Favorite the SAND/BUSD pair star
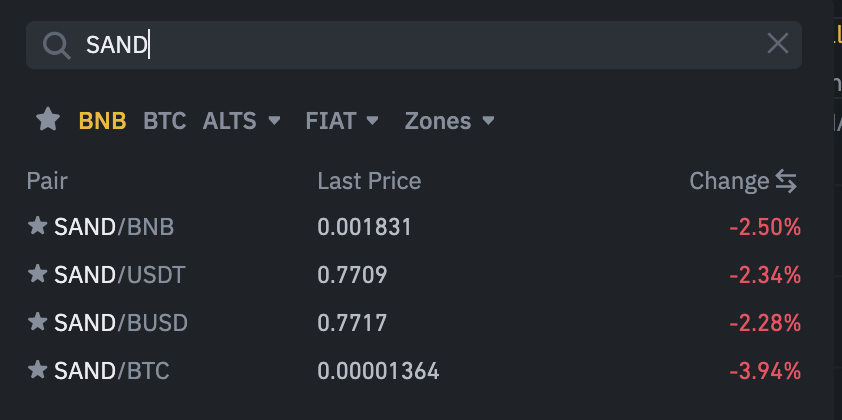Image resolution: width=842 pixels, height=420 pixels. click(38, 323)
